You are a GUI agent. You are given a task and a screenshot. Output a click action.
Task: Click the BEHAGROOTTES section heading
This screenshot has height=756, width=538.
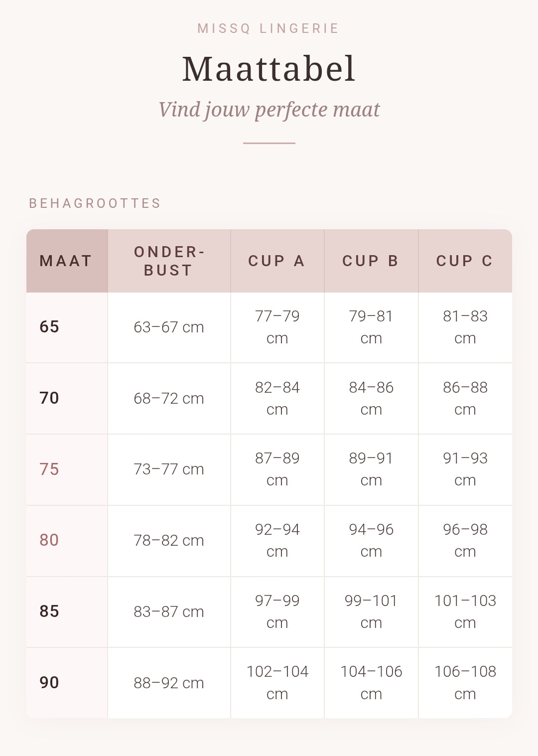[95, 203]
